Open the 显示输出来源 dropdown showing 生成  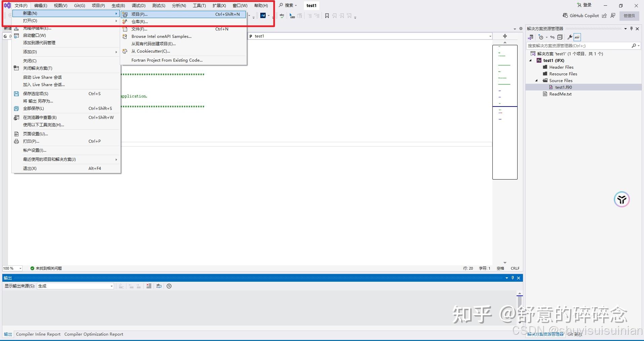pos(111,286)
